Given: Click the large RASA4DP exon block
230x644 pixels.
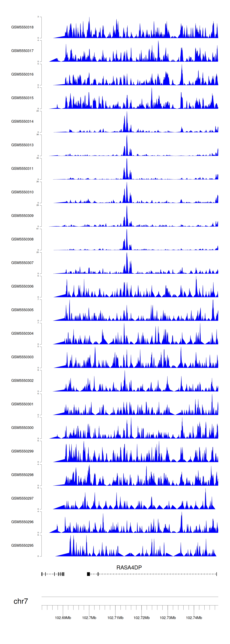Looking at the screenshot, I should [x=88, y=574].
